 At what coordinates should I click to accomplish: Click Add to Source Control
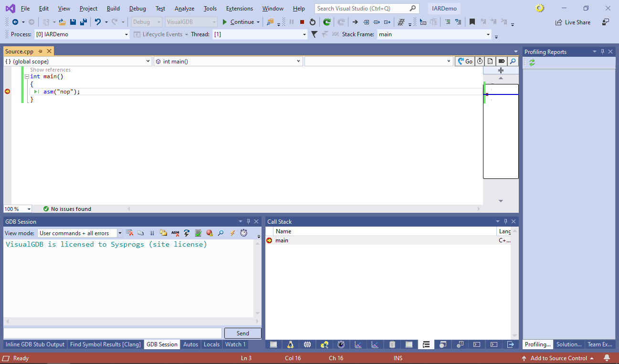[557, 358]
